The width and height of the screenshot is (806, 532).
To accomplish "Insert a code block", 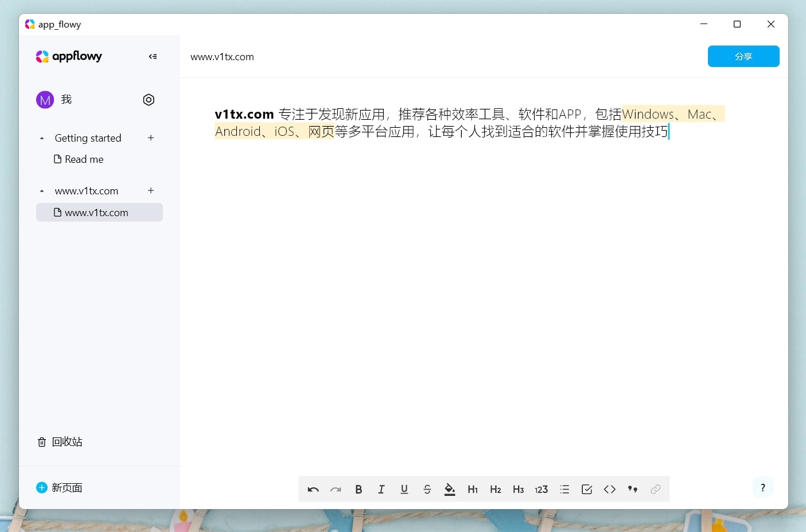I will pos(610,489).
